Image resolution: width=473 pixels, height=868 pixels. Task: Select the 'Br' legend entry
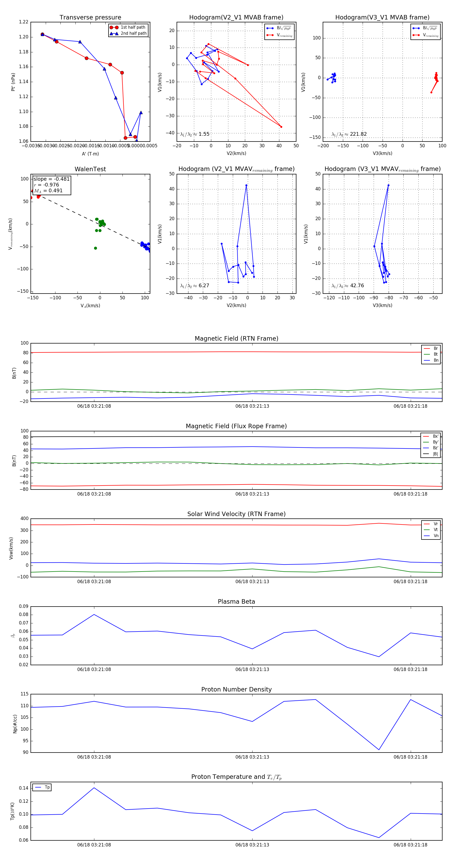tap(431, 349)
